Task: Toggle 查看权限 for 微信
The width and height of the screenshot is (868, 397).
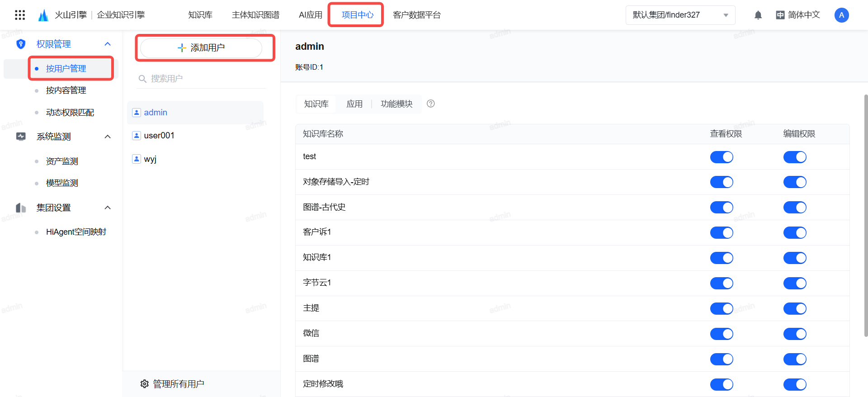Action: [x=722, y=334]
